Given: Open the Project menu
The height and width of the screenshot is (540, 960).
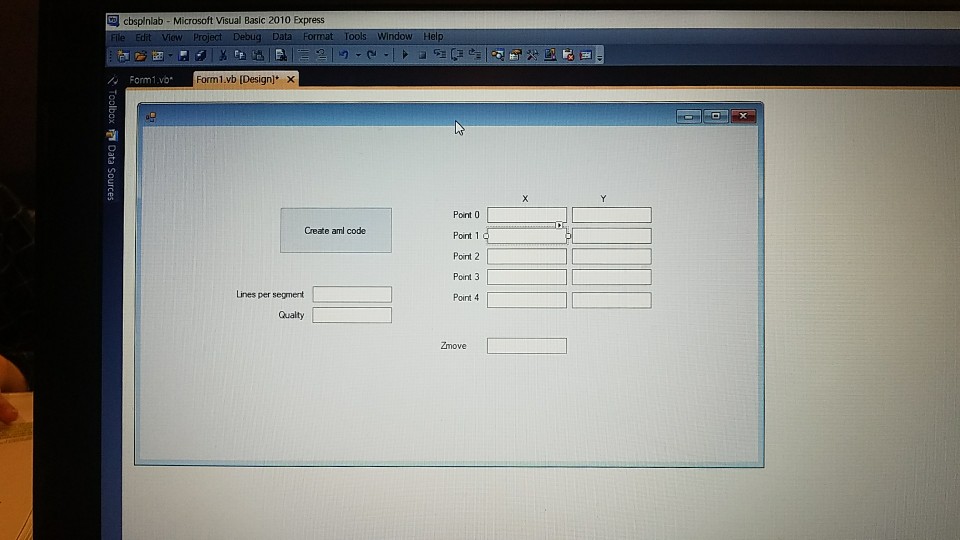Looking at the screenshot, I should [x=208, y=37].
